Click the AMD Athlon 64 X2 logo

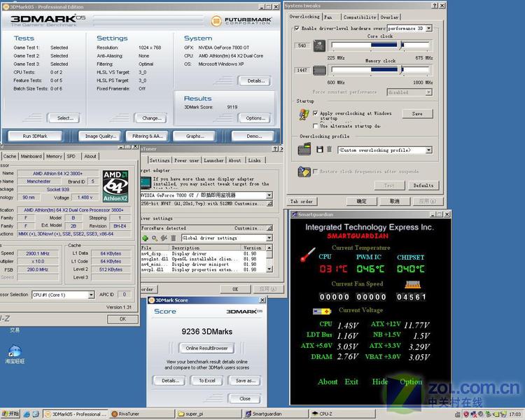pyautogui.click(x=115, y=186)
